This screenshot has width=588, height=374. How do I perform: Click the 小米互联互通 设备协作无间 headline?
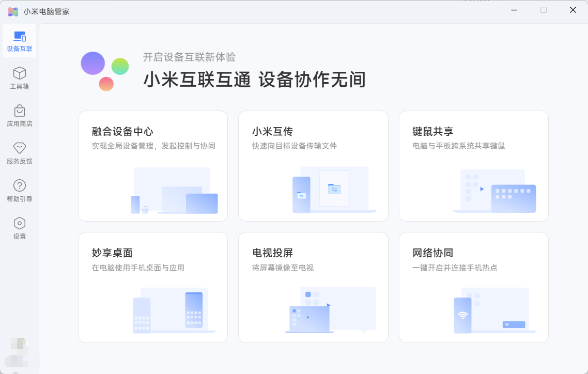pyautogui.click(x=254, y=80)
